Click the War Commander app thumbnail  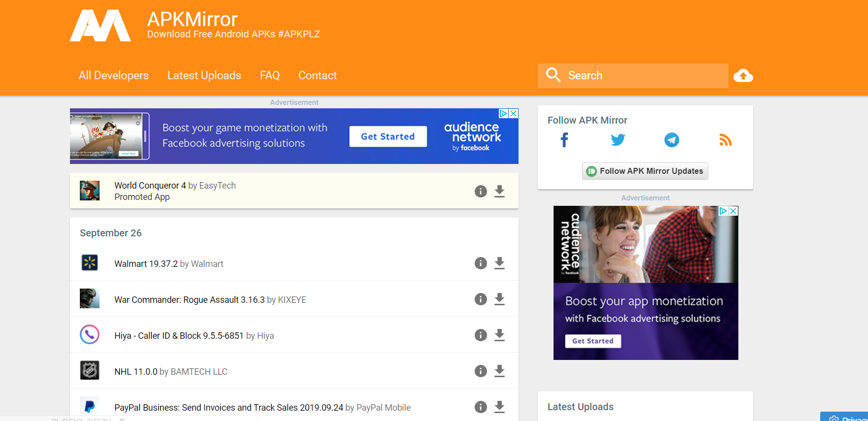tap(90, 298)
